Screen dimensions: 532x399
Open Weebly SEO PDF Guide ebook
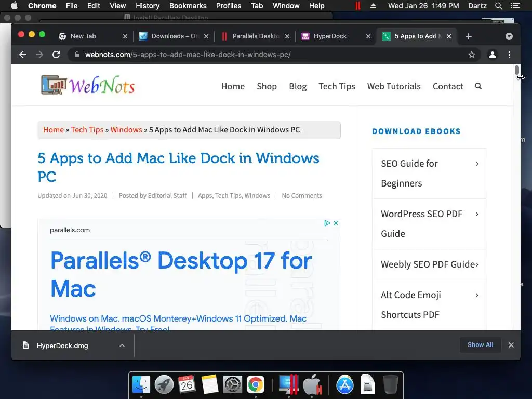tap(429, 264)
